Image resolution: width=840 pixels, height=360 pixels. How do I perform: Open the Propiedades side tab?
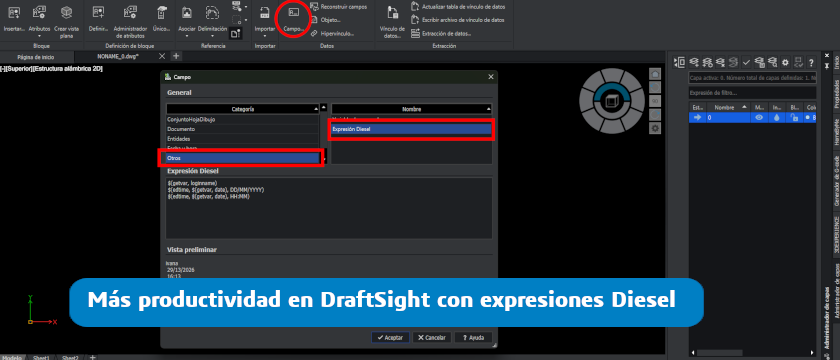pos(836,94)
